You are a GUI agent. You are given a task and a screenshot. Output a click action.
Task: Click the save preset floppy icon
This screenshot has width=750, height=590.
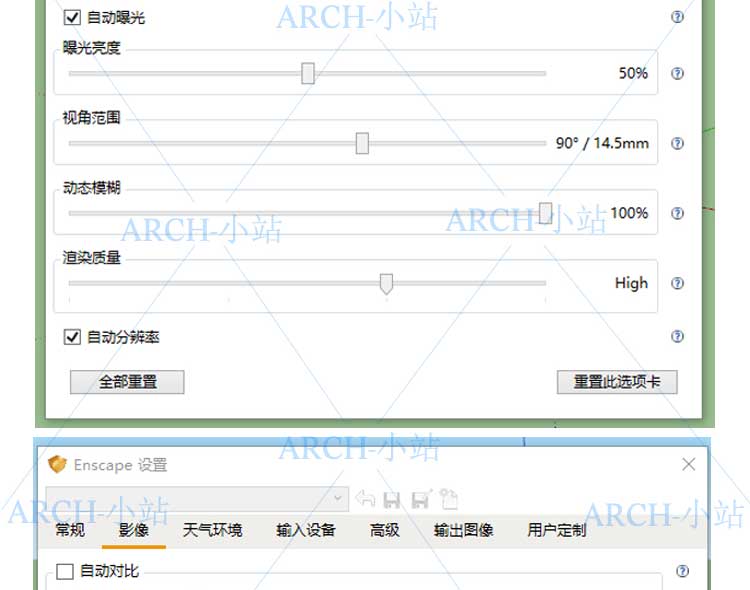[x=392, y=499]
